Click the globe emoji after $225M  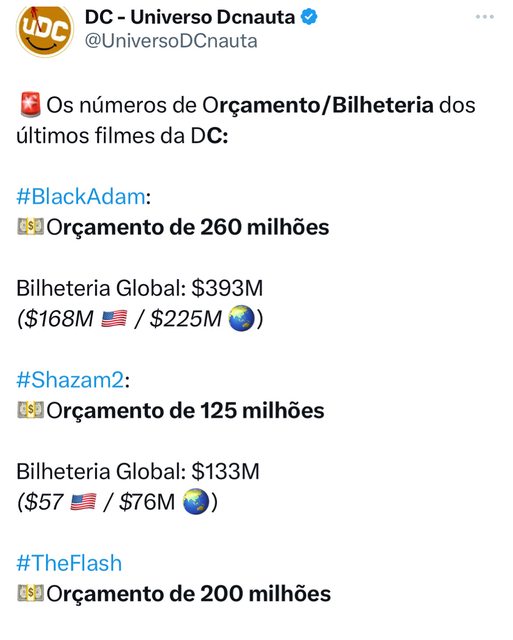tap(242, 319)
